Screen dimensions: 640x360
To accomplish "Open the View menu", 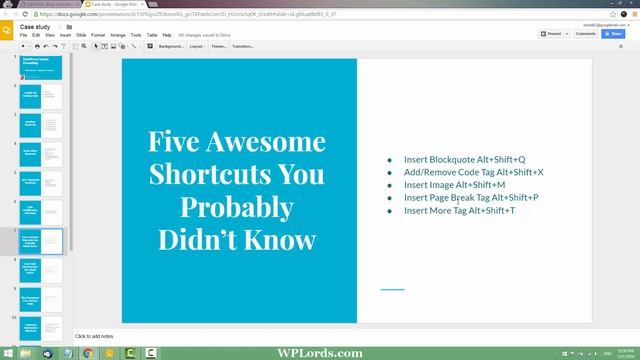I will pyautogui.click(x=50, y=36).
